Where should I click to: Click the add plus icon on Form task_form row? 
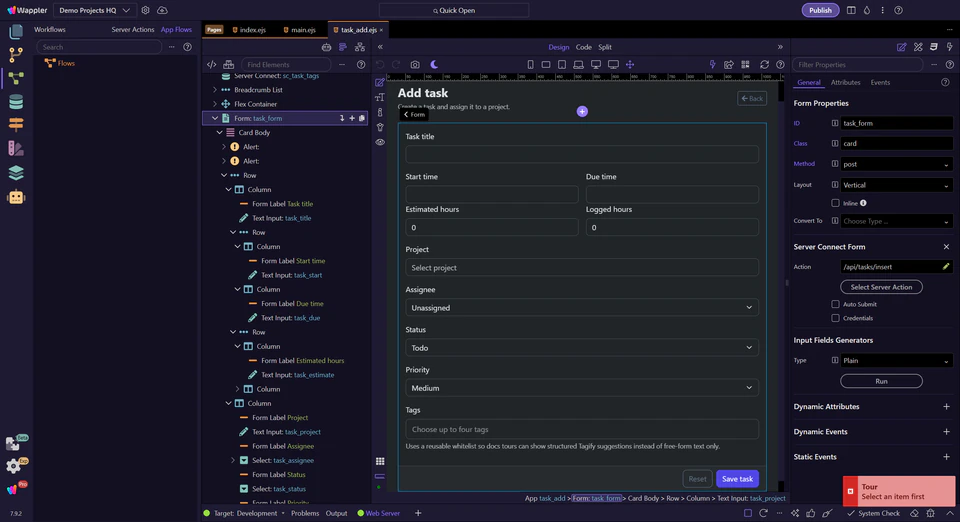pyautogui.click(x=352, y=118)
